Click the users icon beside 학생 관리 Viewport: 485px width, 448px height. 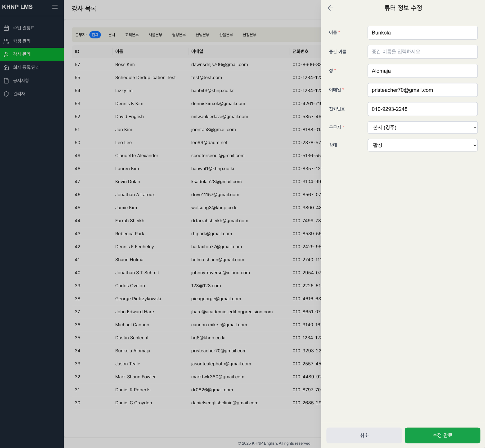6,41
